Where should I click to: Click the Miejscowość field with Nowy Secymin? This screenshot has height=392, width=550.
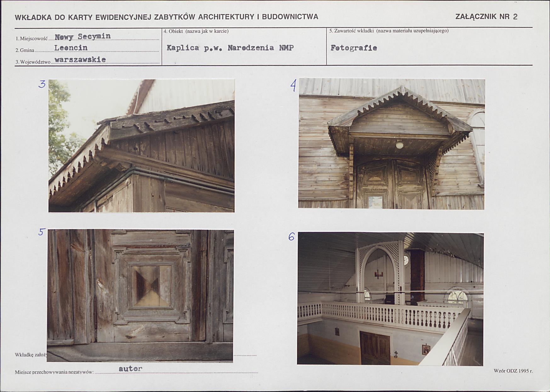tap(87, 37)
